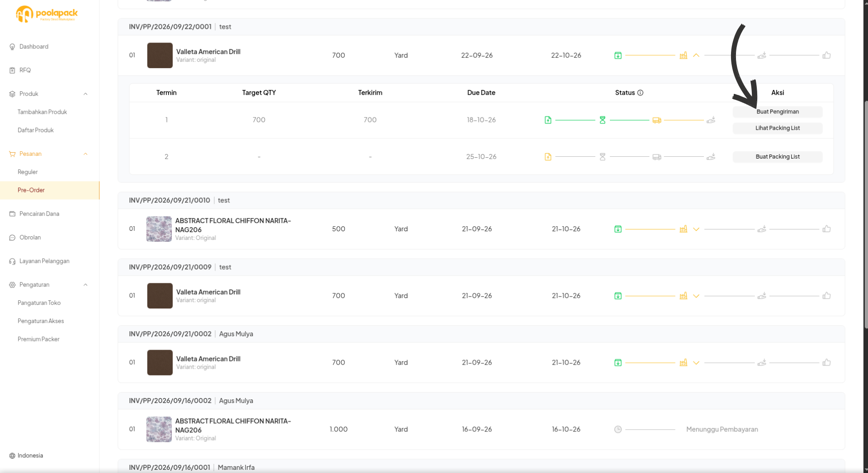Click thumbs-up completion icon for invoice 09/22/0001
868x473 pixels.
(826, 55)
